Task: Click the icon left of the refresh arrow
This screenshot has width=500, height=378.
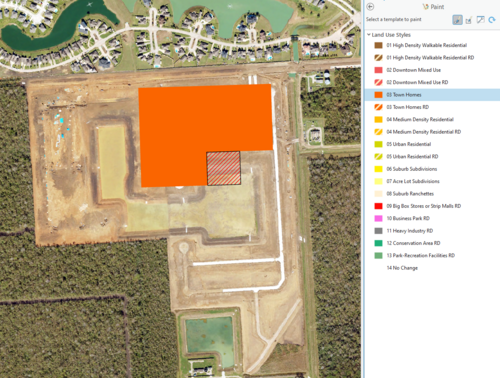Action: tap(480, 20)
